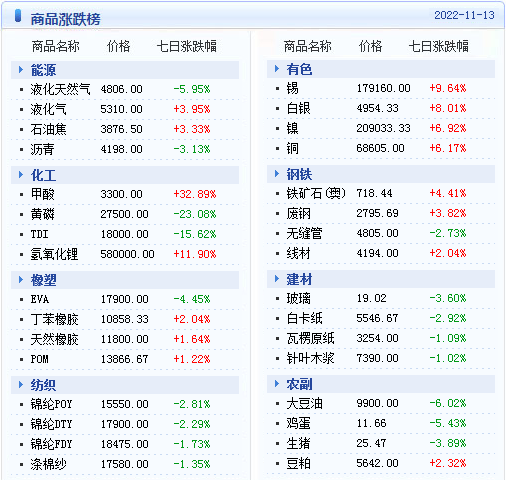This screenshot has width=506, height=480.
Task: Open 天然橡胶 commodity
Action: (x=54, y=339)
